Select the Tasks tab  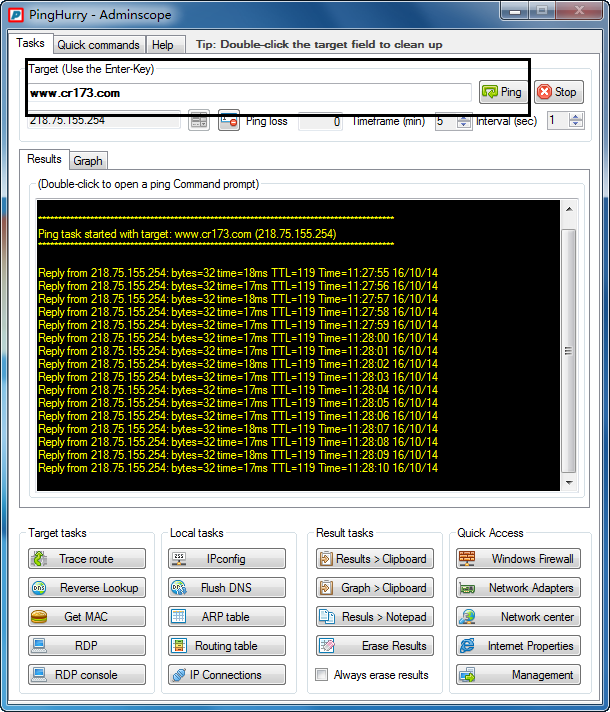[30, 43]
